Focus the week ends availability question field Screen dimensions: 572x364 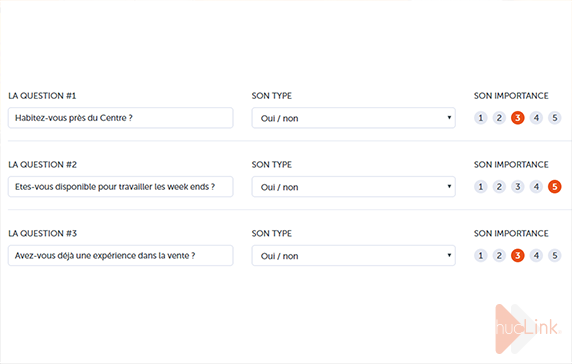(x=121, y=187)
